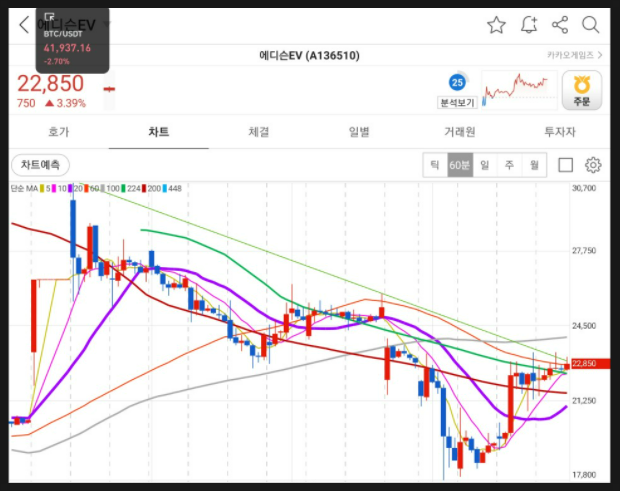620x491 pixels.
Task: Click the 41,937.16 BTC price text
Action: 67,48
